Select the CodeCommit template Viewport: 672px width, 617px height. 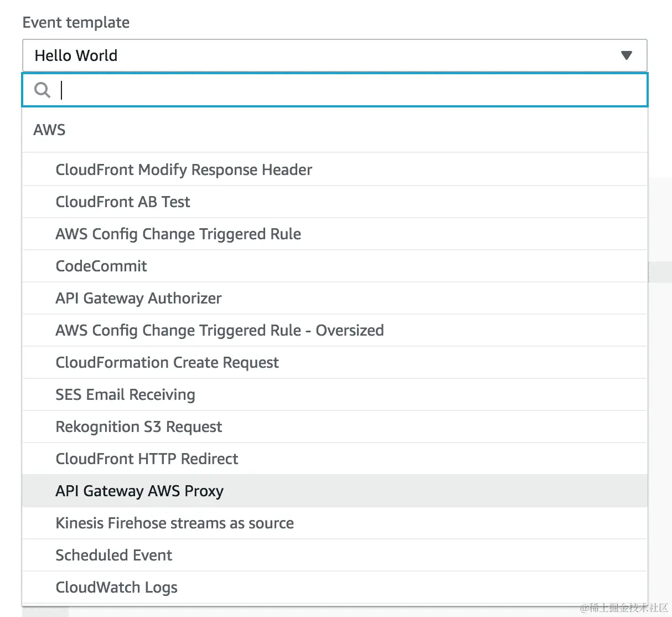pyautogui.click(x=101, y=266)
